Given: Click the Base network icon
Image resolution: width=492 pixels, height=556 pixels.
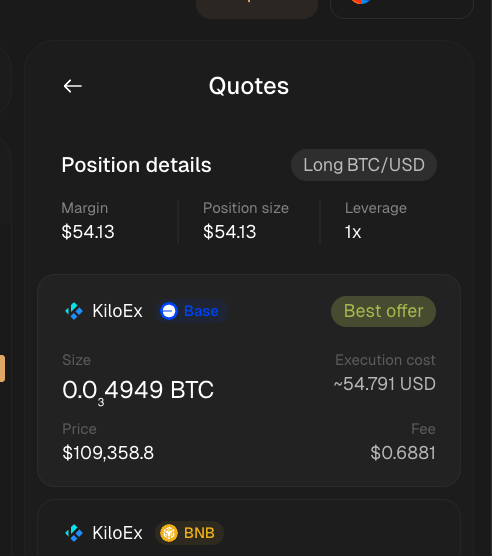Looking at the screenshot, I should [169, 311].
